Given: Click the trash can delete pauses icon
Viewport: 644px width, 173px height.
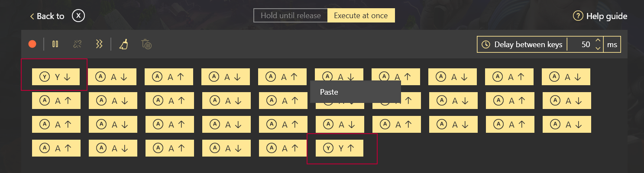Looking at the screenshot, I should 146,44.
